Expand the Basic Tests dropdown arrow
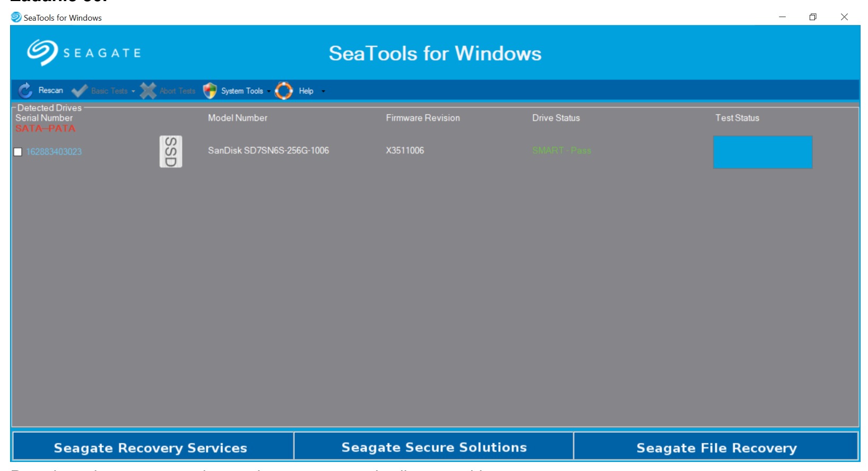 click(133, 91)
